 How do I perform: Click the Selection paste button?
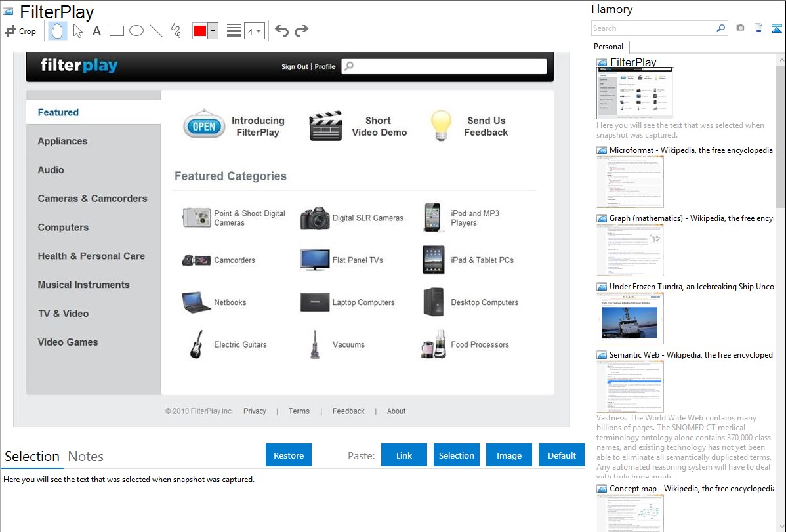[x=457, y=455]
